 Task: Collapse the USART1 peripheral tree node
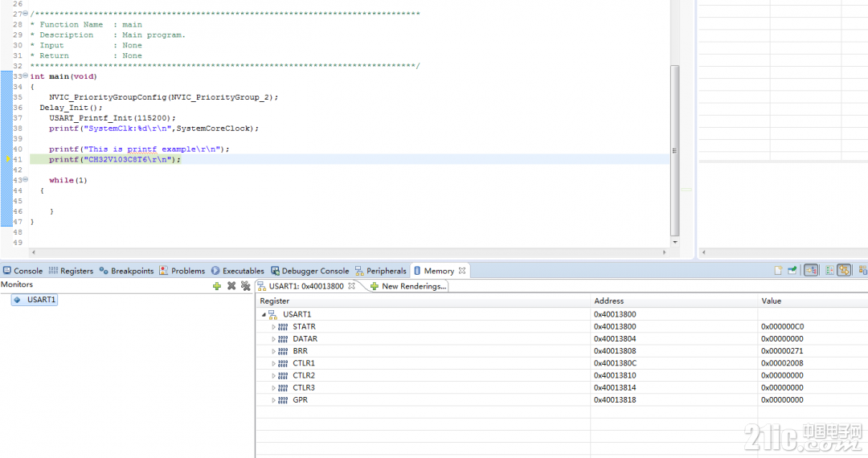(x=264, y=315)
